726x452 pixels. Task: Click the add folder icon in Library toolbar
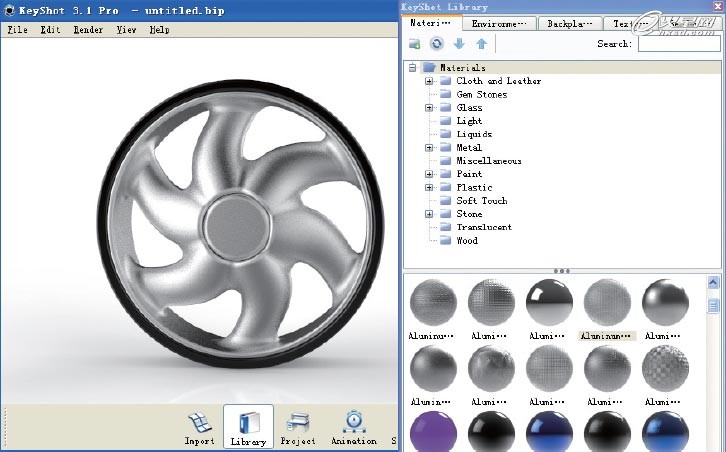point(415,44)
